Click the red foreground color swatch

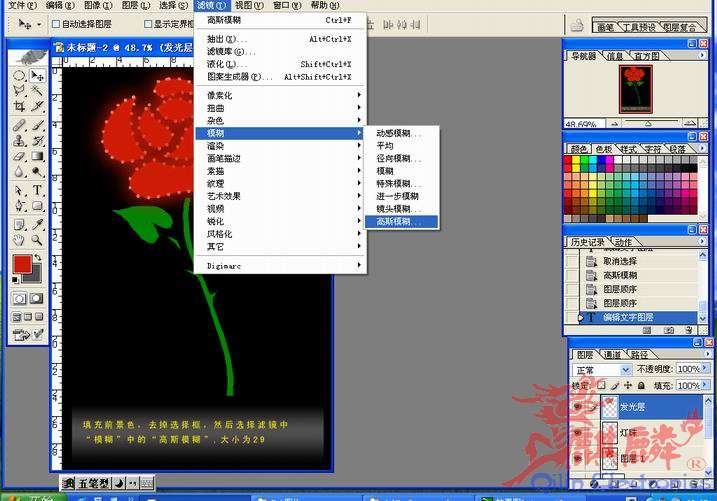21,264
